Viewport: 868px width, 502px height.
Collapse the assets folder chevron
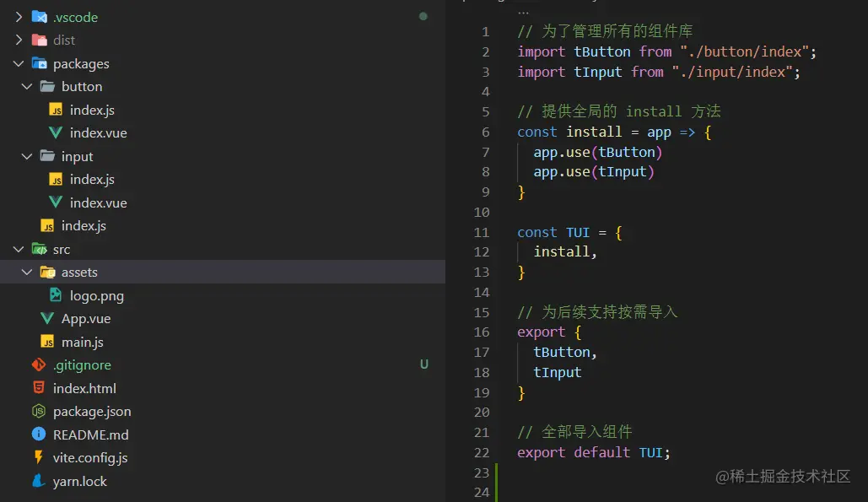click(x=27, y=273)
